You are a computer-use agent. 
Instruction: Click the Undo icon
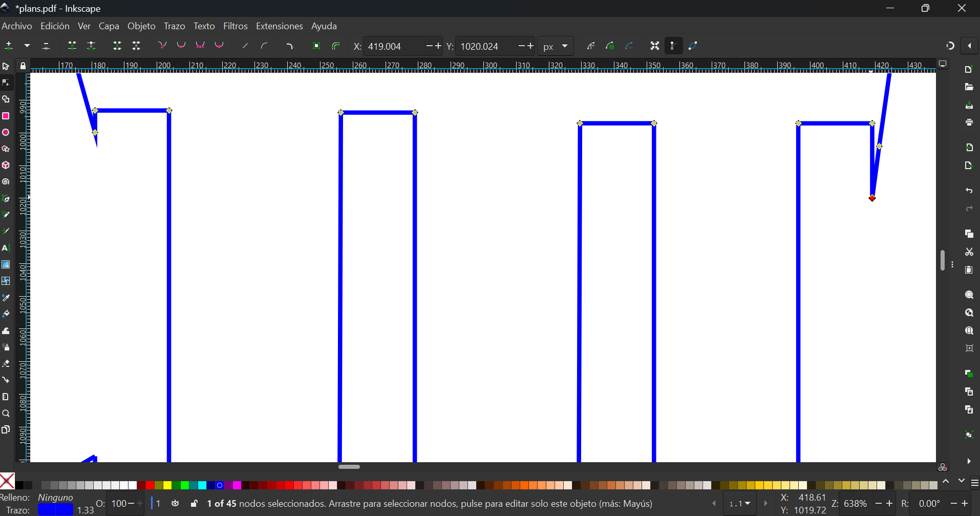point(969,191)
